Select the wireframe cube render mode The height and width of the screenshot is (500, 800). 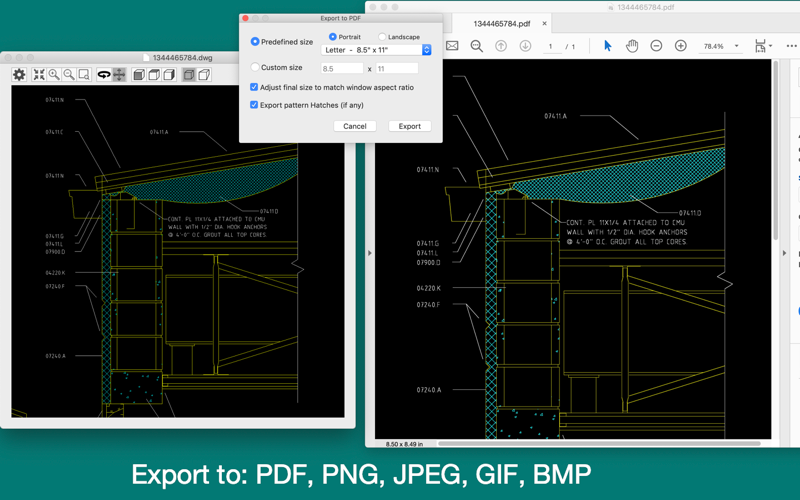click(204, 74)
